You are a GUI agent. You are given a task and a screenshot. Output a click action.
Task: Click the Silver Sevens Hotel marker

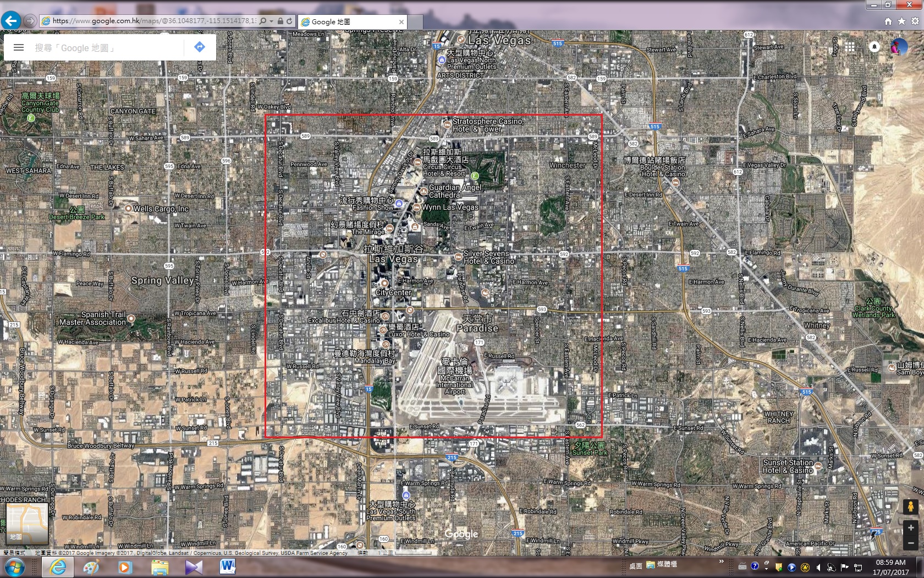(x=458, y=257)
